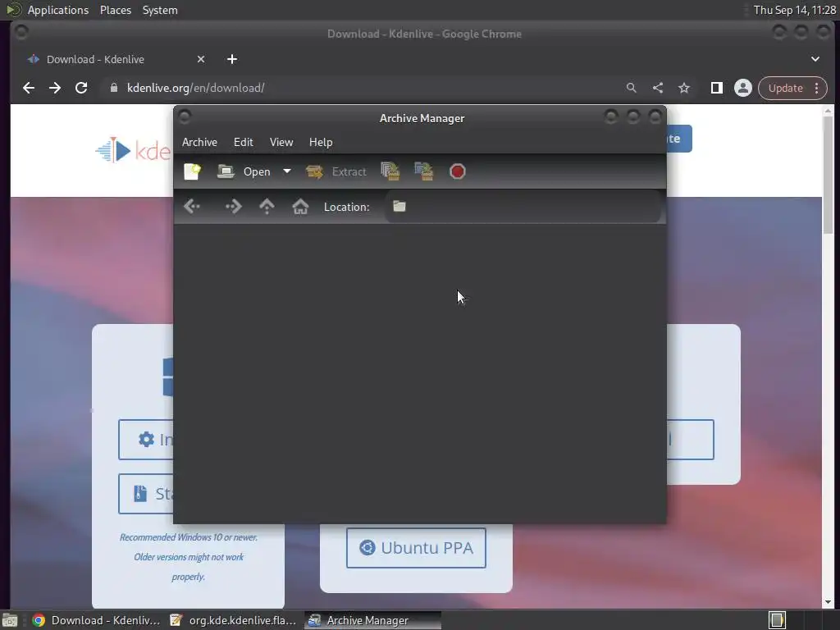
Task: Click the Archive Manager window menu button
Action: 185,116
